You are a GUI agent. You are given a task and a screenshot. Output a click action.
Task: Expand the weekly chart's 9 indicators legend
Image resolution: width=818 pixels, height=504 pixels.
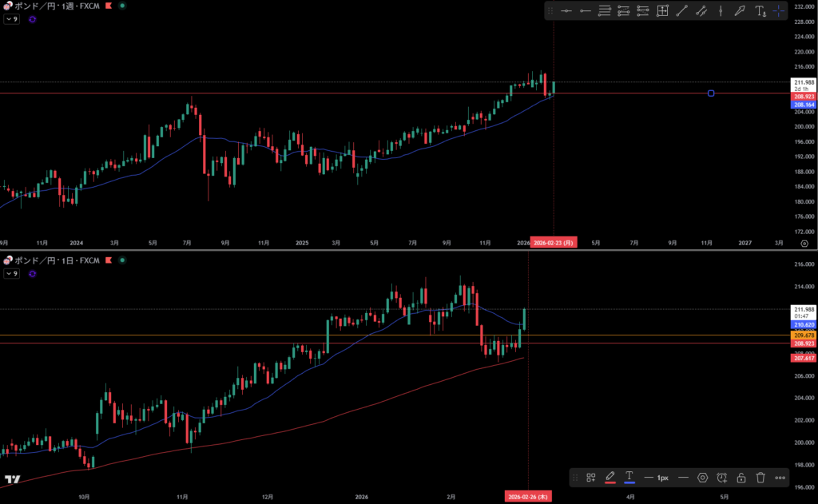point(12,18)
